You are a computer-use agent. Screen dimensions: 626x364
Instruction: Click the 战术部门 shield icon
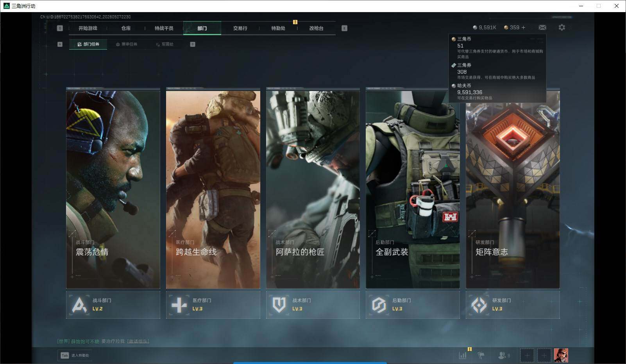coord(279,305)
